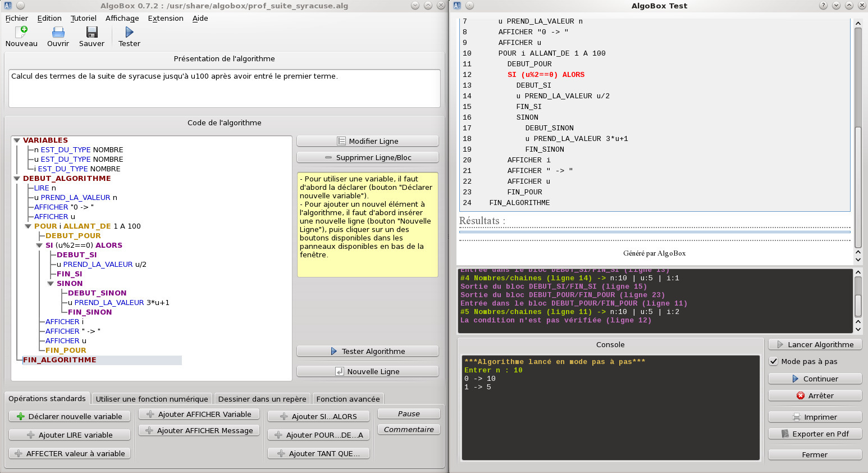The height and width of the screenshot is (473, 868).
Task: Click the code view vertical scrollbar thumb
Action: 858,187
